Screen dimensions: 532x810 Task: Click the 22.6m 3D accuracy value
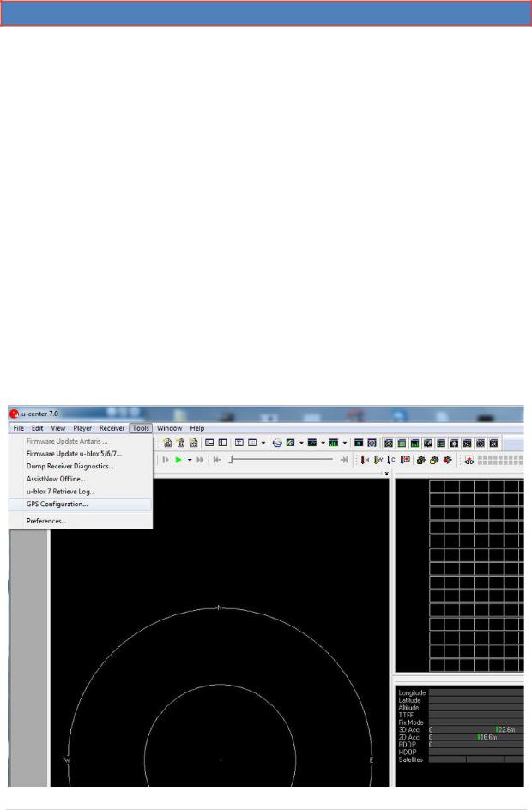coord(506,730)
